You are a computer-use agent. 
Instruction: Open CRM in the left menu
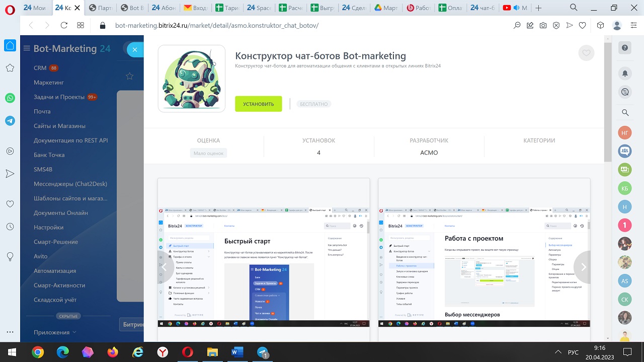click(40, 68)
